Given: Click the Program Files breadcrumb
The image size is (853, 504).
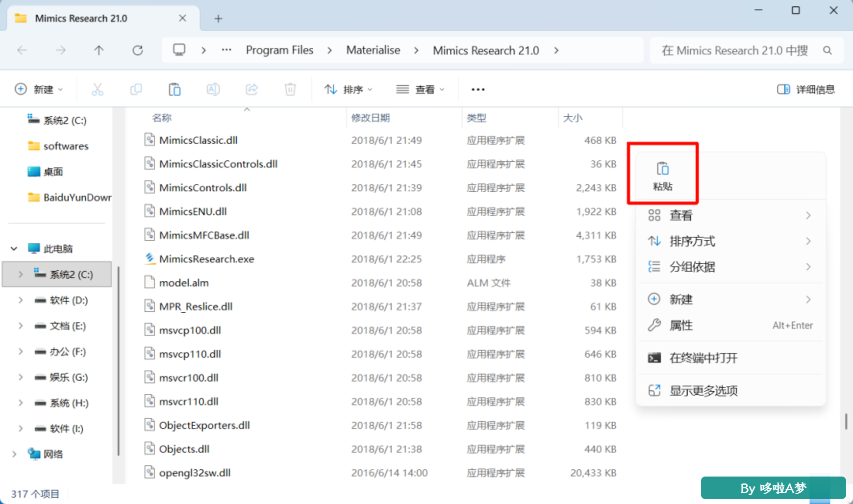Looking at the screenshot, I should [279, 50].
